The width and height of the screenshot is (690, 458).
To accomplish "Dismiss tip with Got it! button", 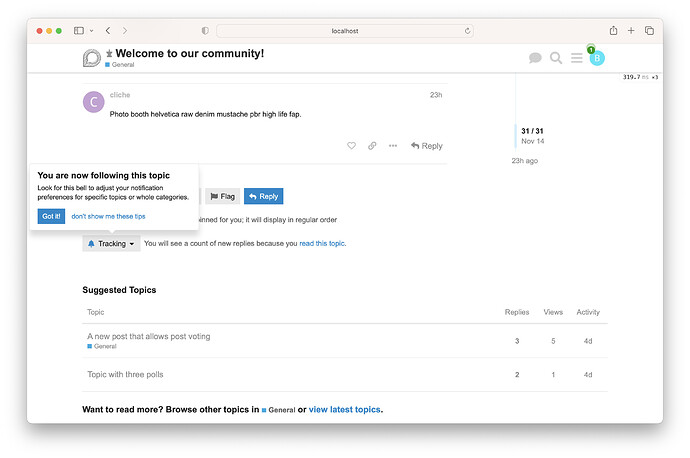I will point(51,216).
